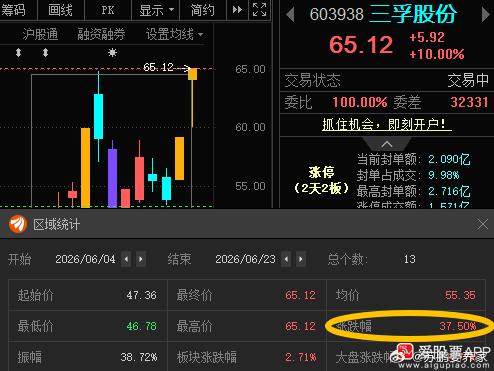Screen dimensions: 494x371
Task: Close the 区域统计 dialog
Action: 483,224
